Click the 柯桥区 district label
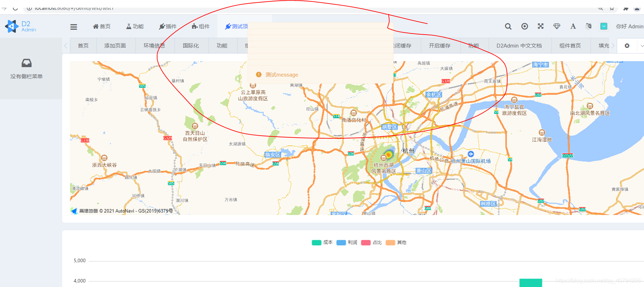This screenshot has width=644, height=287. 488,204
